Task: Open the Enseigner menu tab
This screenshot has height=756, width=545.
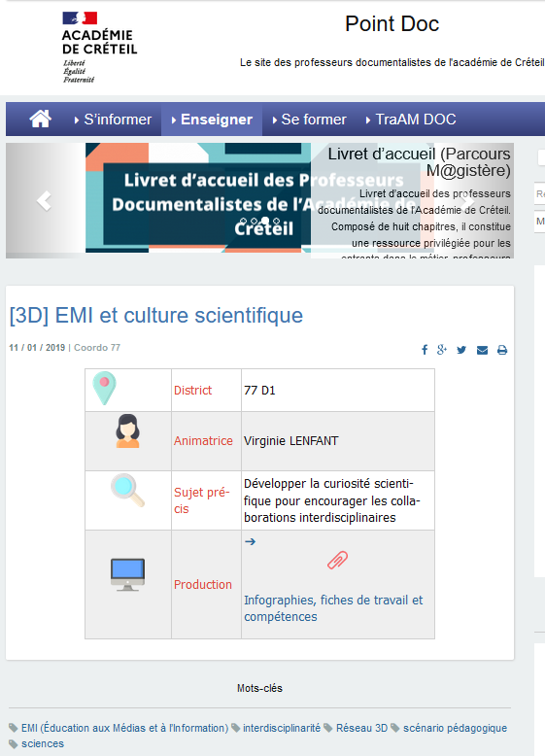Action: click(212, 120)
